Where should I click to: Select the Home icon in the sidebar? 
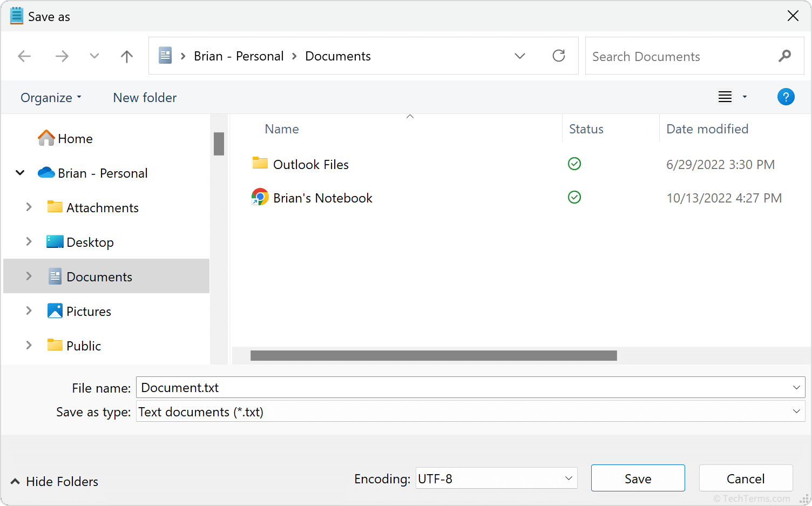point(46,138)
